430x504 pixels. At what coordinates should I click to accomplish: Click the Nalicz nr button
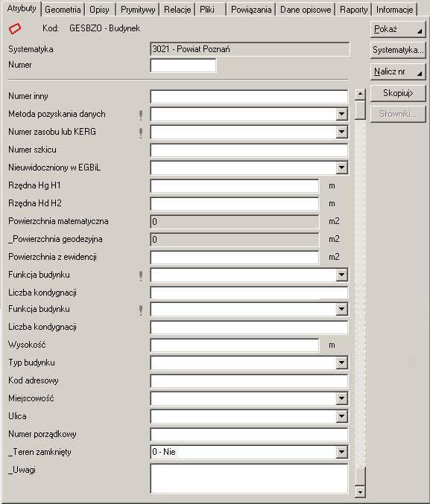398,71
